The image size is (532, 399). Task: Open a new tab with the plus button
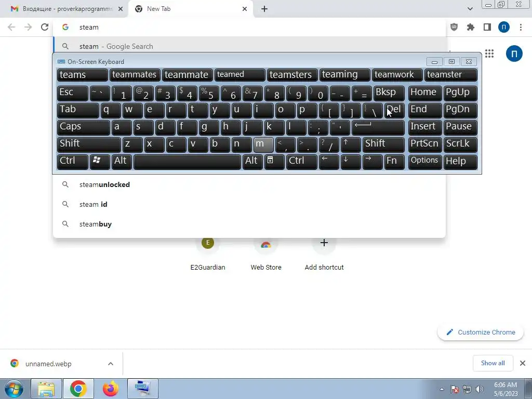pyautogui.click(x=264, y=9)
